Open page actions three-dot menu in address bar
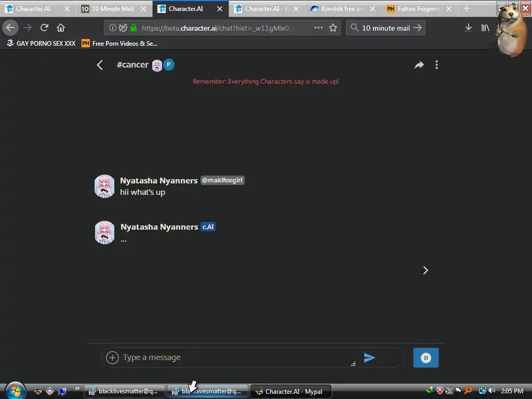This screenshot has height=399, width=532. point(318,28)
